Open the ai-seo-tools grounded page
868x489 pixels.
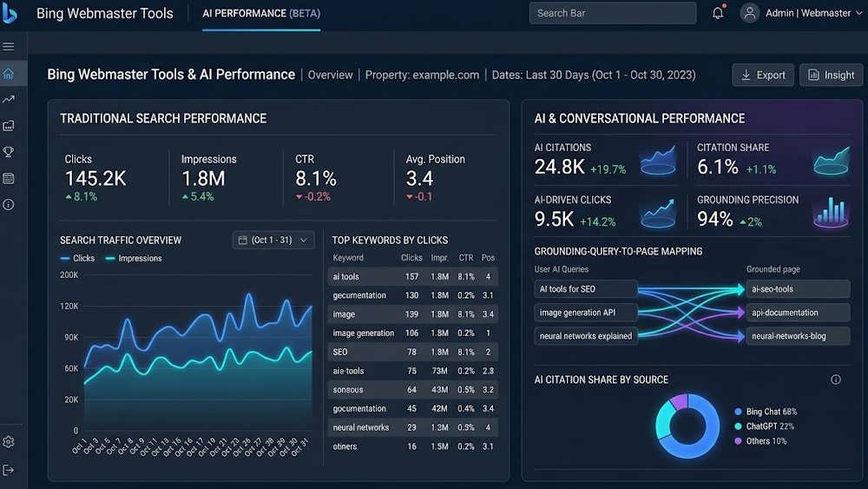(x=798, y=289)
